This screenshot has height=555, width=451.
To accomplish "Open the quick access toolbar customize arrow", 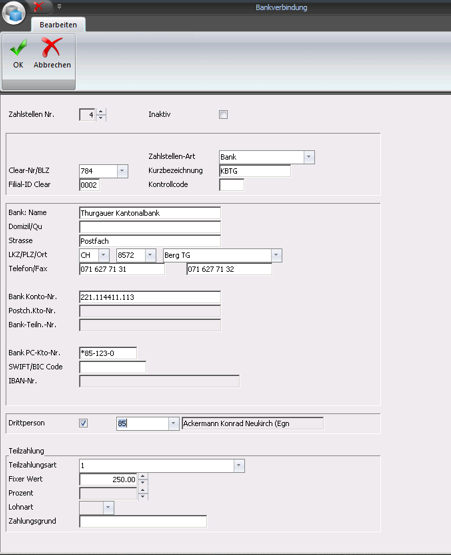I will 59,6.
